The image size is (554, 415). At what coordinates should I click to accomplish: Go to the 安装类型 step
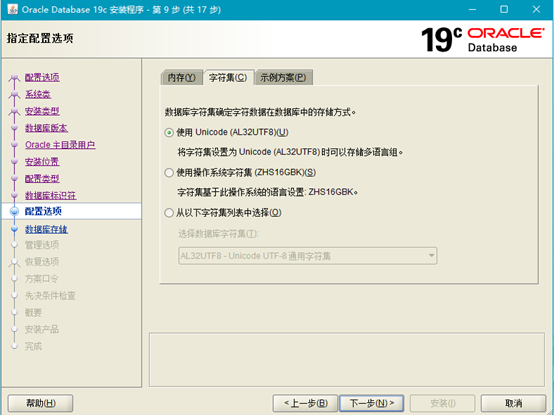tap(42, 111)
